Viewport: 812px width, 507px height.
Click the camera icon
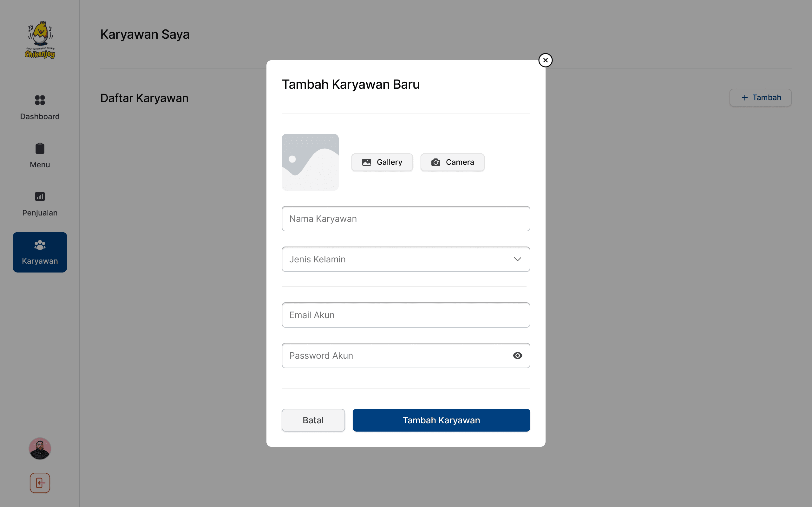435,162
